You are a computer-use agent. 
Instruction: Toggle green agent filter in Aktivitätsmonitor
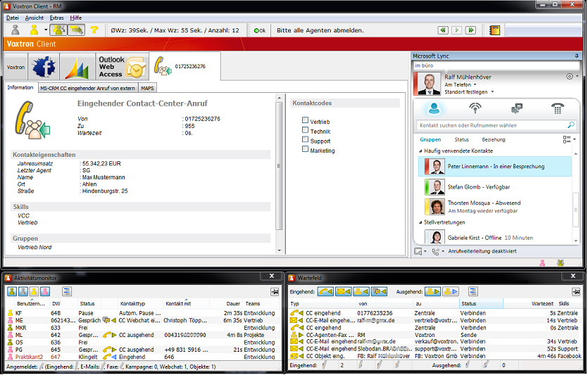12,291
